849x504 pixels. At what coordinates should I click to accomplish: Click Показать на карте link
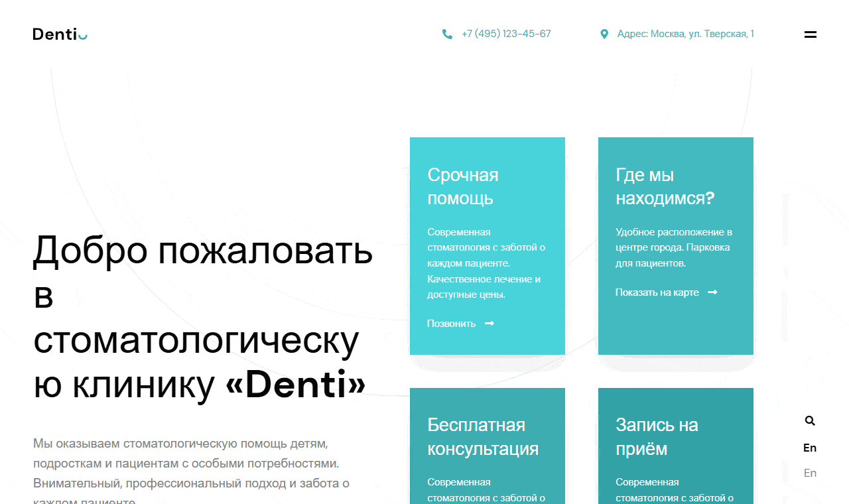pos(657,292)
